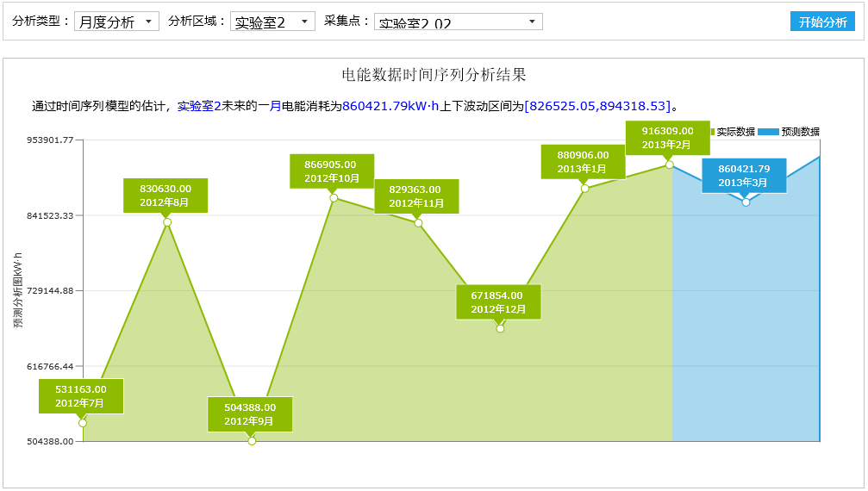Image resolution: width=868 pixels, height=491 pixels.
Task: Select the 2012年11月 data point marker
Action: 418,223
